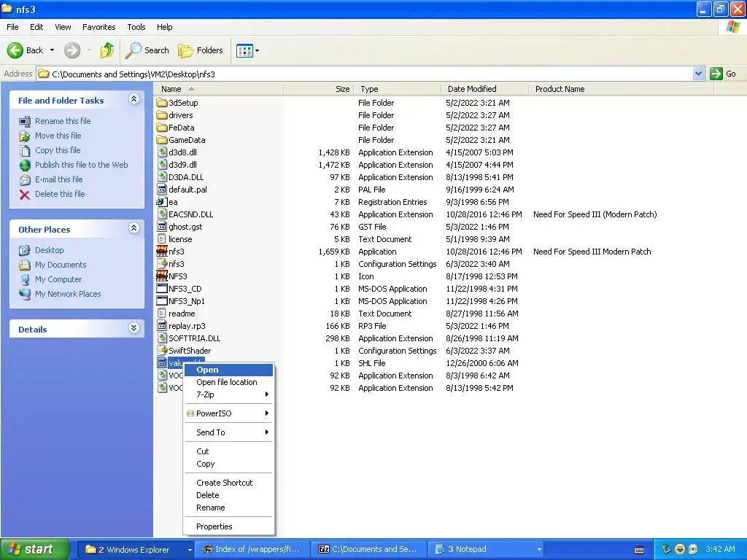This screenshot has height=560, width=747.
Task: Expand the Send To submenu
Action: (228, 432)
